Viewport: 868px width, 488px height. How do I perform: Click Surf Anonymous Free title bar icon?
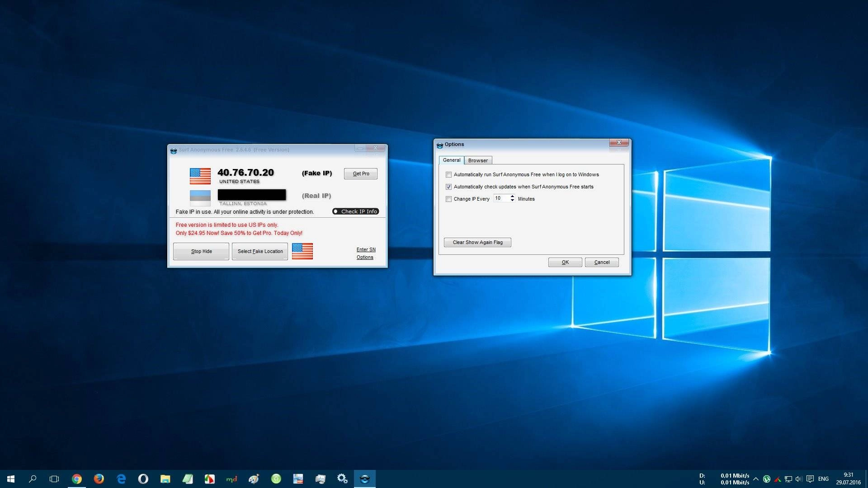point(173,150)
